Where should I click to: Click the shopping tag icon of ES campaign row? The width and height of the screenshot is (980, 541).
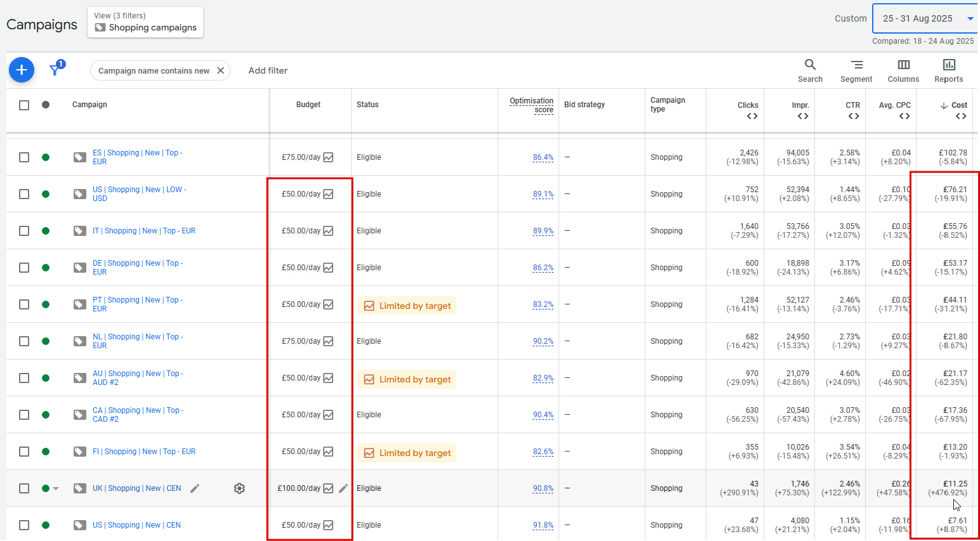tap(80, 157)
